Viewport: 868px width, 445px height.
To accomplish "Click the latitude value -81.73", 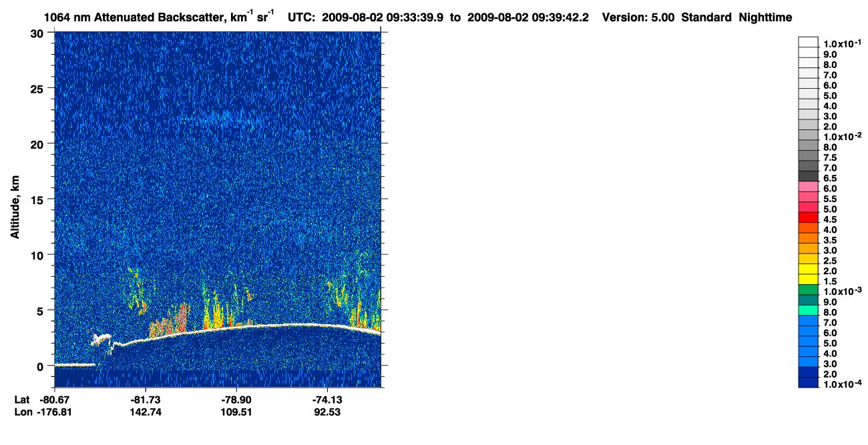I will coord(145,399).
